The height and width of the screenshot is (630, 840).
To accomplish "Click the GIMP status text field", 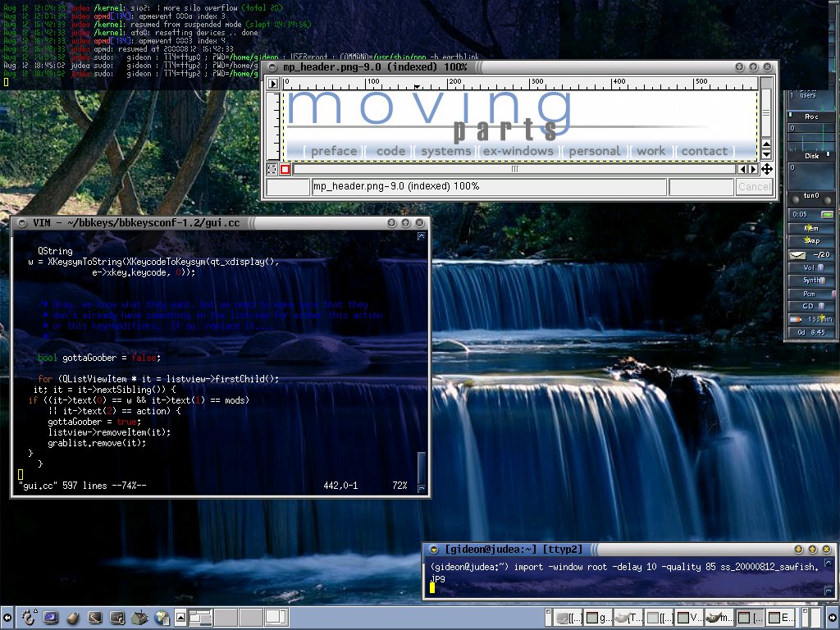I will 489,186.
